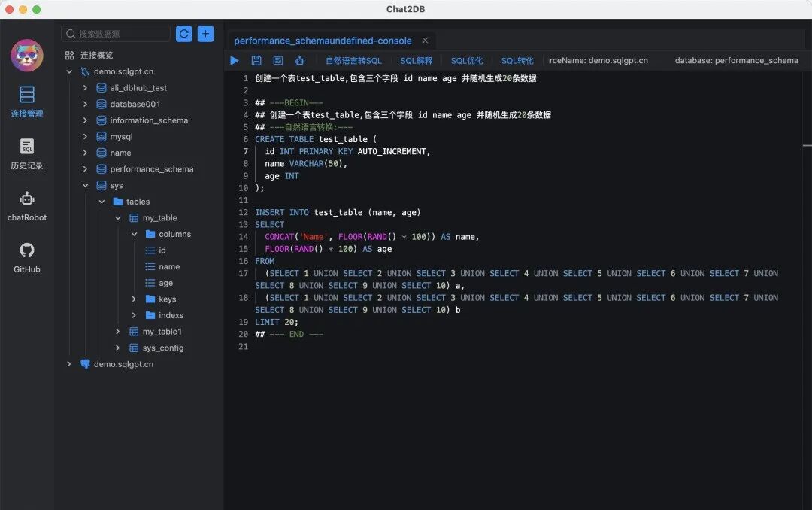Click the sys_config table icon
This screenshot has height=510, width=812.
coord(134,348)
